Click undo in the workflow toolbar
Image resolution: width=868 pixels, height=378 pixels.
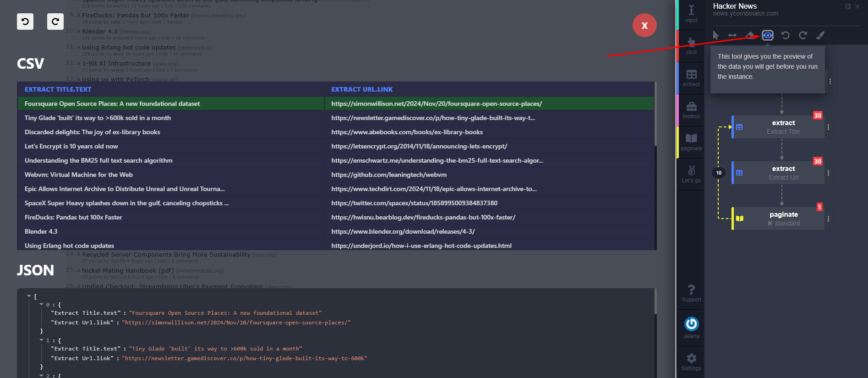(785, 35)
